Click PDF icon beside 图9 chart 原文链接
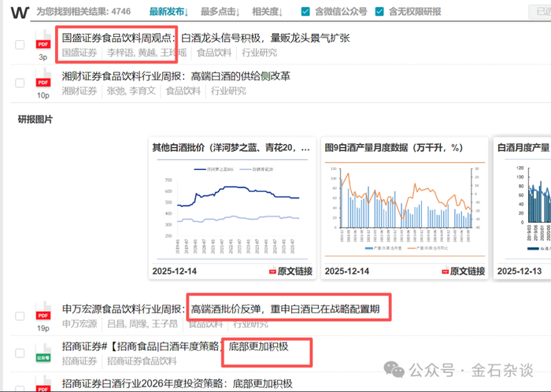Screen dimensions: 551x392 click(445, 271)
